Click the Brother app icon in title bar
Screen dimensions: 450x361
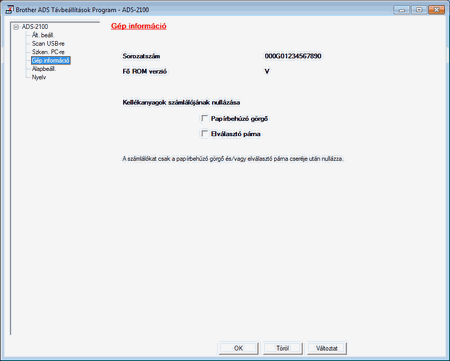click(9, 9)
